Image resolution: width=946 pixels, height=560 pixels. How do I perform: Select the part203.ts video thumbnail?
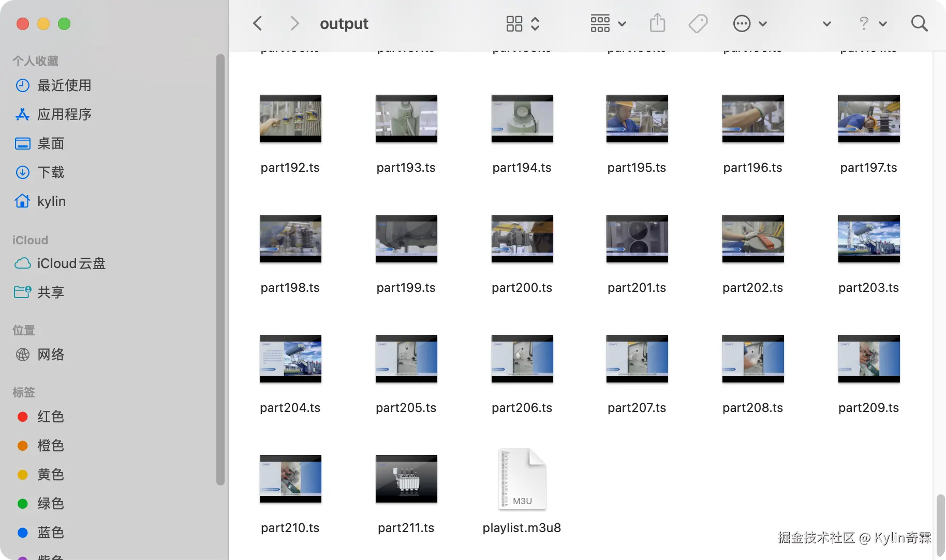[869, 239]
